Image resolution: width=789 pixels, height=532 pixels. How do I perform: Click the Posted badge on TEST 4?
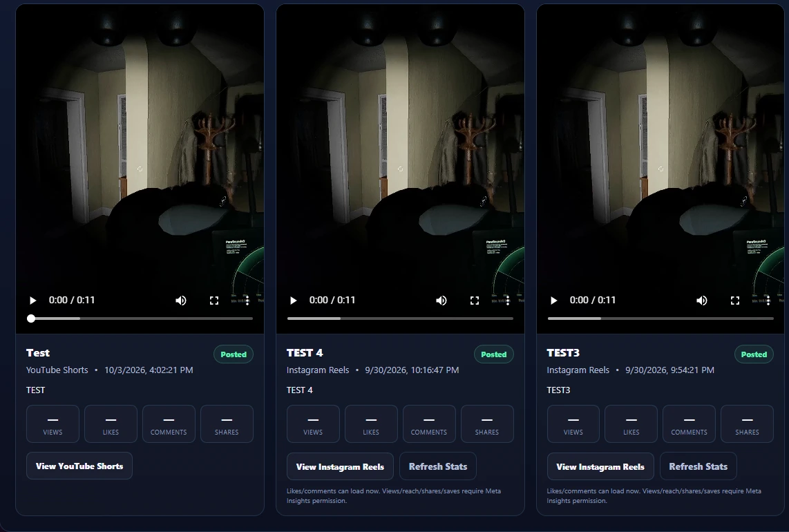493,354
